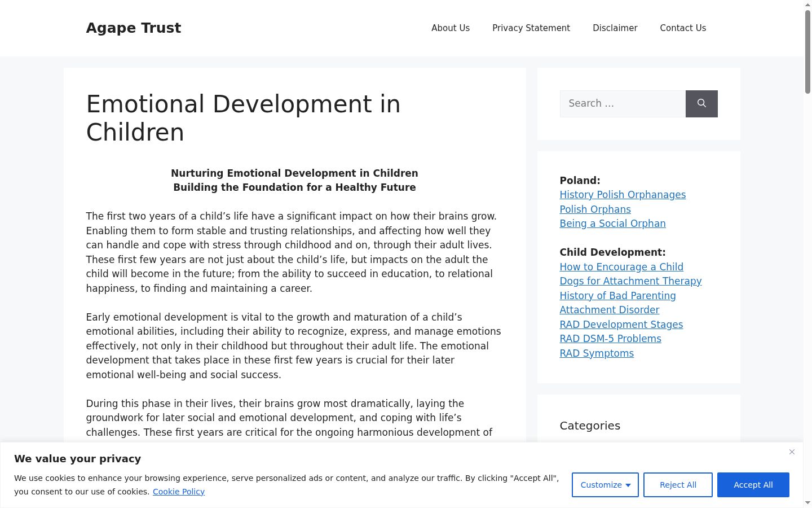This screenshot has width=812, height=508.
Task: Accept all cookies
Action: [753, 485]
